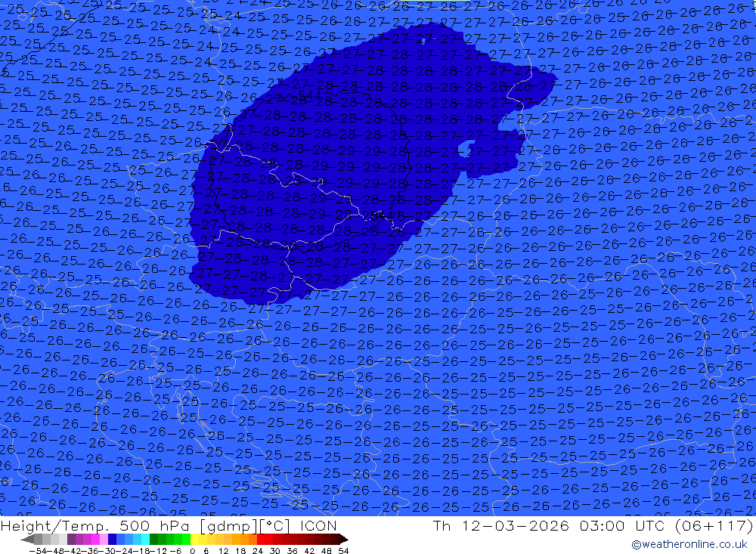756x554 pixels.
Task: Pick the dark blue -30 legend swatch
Action: (112, 540)
